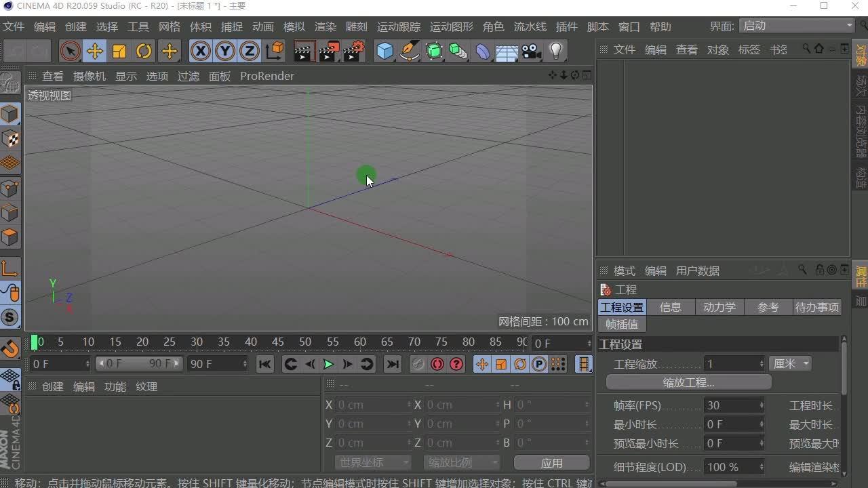868x488 pixels.
Task: Open the purple deformer objects icon
Action: [483, 51]
